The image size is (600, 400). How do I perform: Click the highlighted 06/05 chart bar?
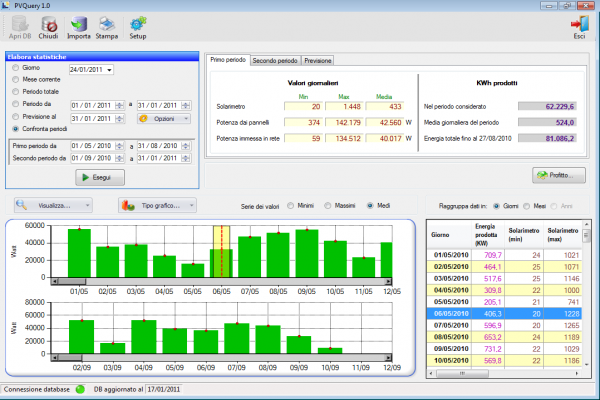[222, 263]
